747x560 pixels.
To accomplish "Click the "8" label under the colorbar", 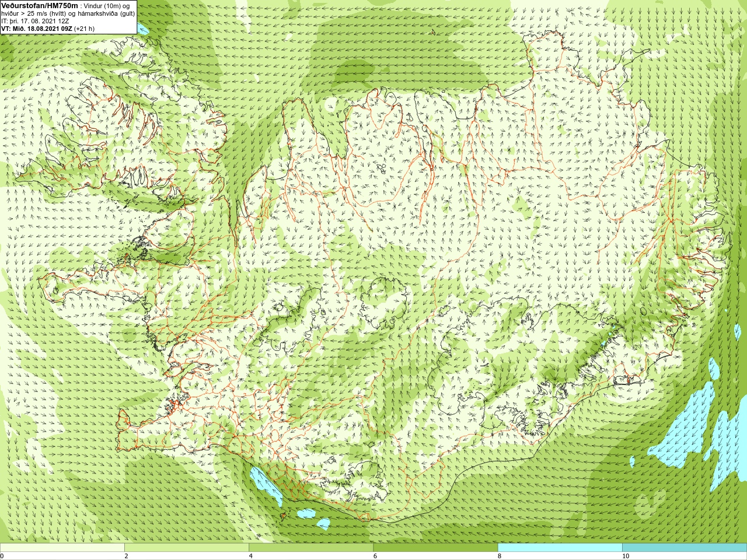I will click(x=500, y=556).
